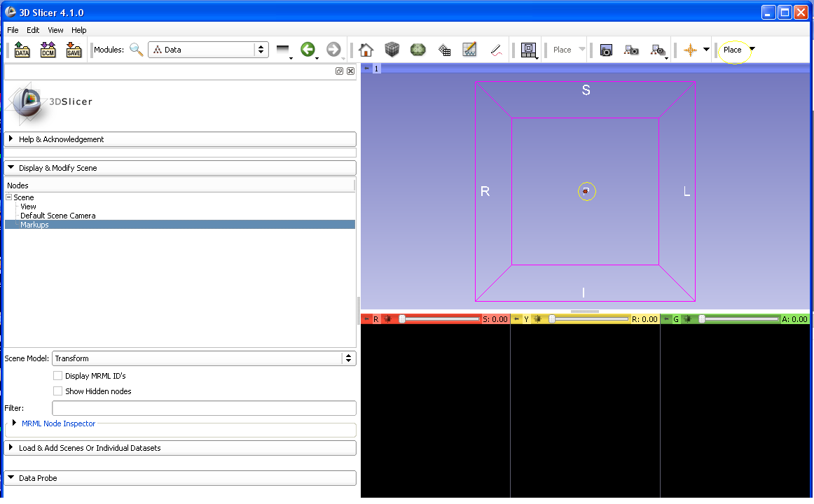The width and height of the screenshot is (814, 504).
Task: Click the yellow slice view slider
Action: [588, 319]
